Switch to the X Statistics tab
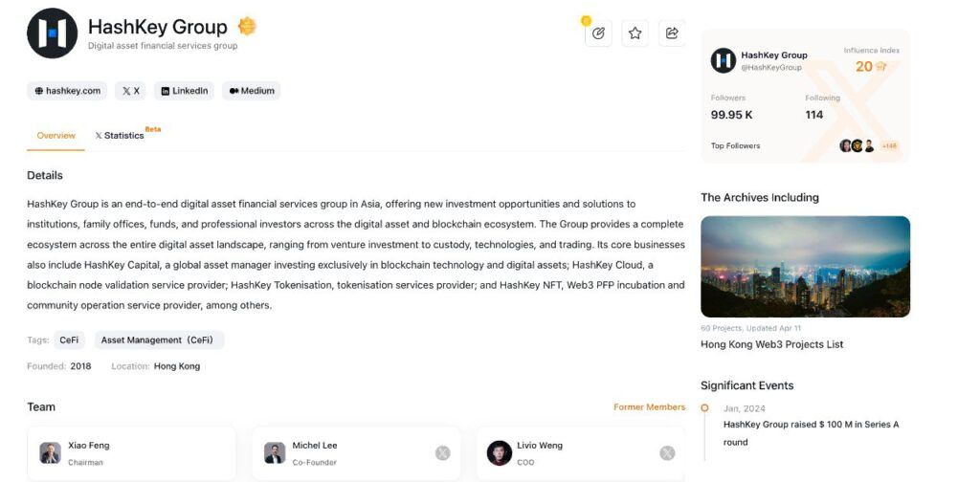Image resolution: width=980 pixels, height=482 pixels. pyautogui.click(x=120, y=136)
